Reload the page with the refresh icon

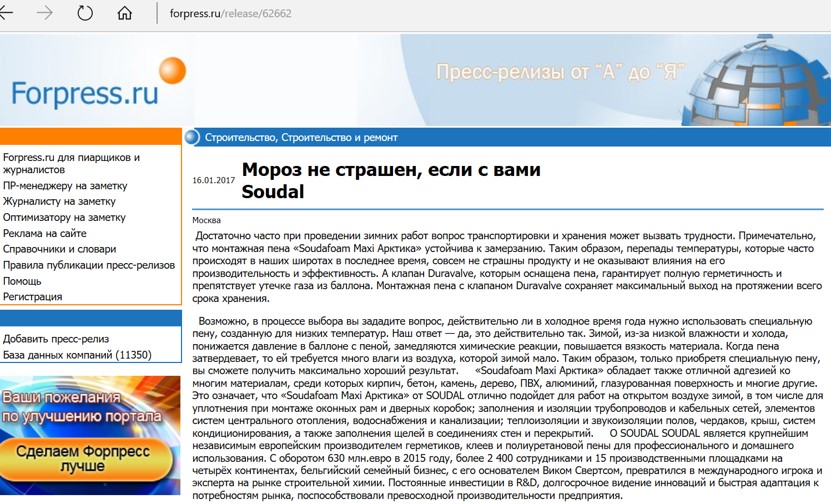pyautogui.click(x=85, y=13)
